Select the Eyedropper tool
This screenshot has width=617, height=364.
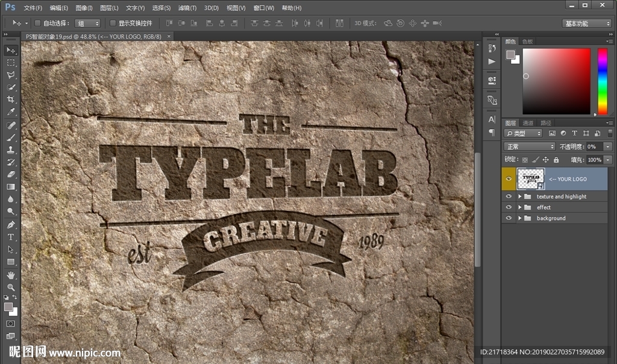(11, 112)
